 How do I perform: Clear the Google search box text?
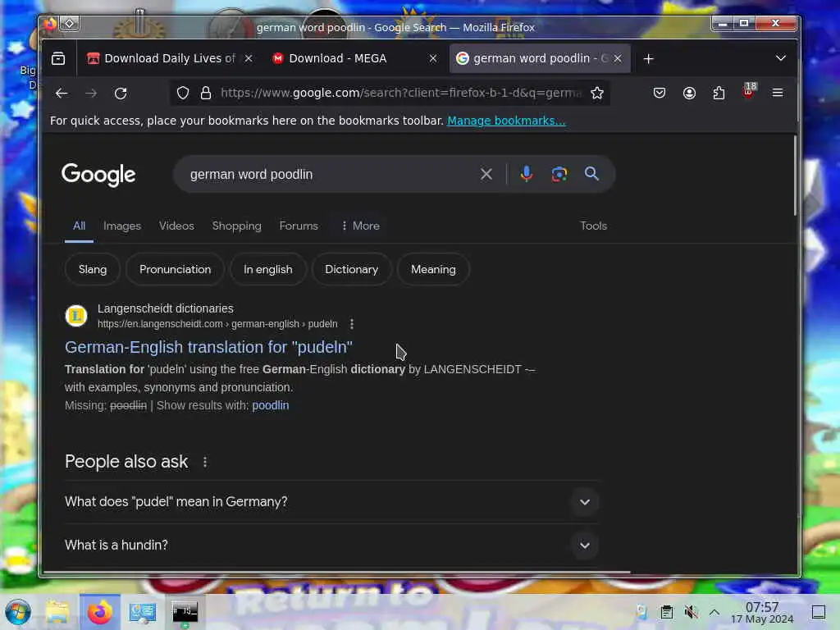[486, 174]
